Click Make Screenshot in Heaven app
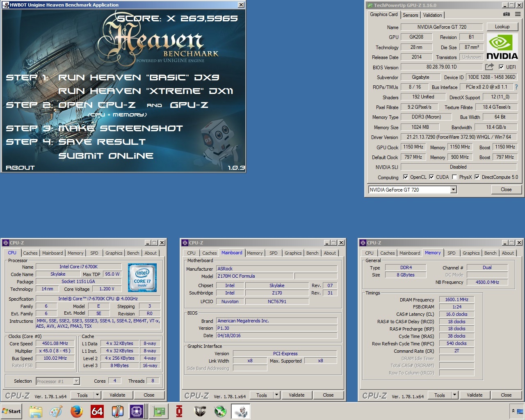The width and height of the screenshot is (525, 420). (x=121, y=128)
